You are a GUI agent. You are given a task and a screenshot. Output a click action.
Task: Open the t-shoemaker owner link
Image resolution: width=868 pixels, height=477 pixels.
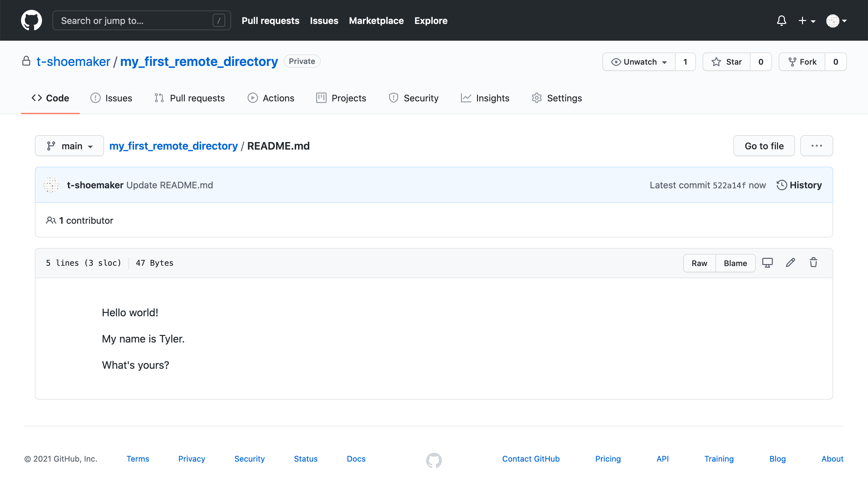tap(73, 61)
